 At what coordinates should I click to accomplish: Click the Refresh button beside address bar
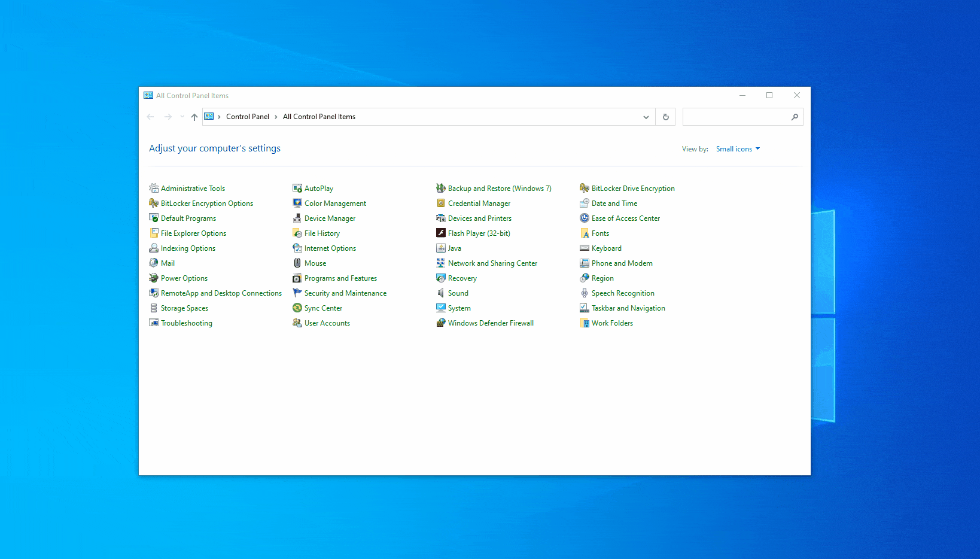pyautogui.click(x=665, y=117)
